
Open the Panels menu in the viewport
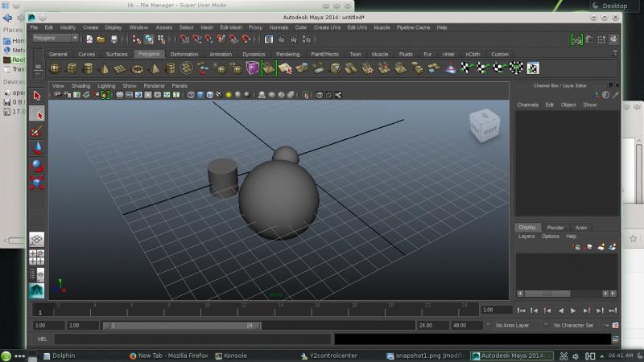[180, 86]
